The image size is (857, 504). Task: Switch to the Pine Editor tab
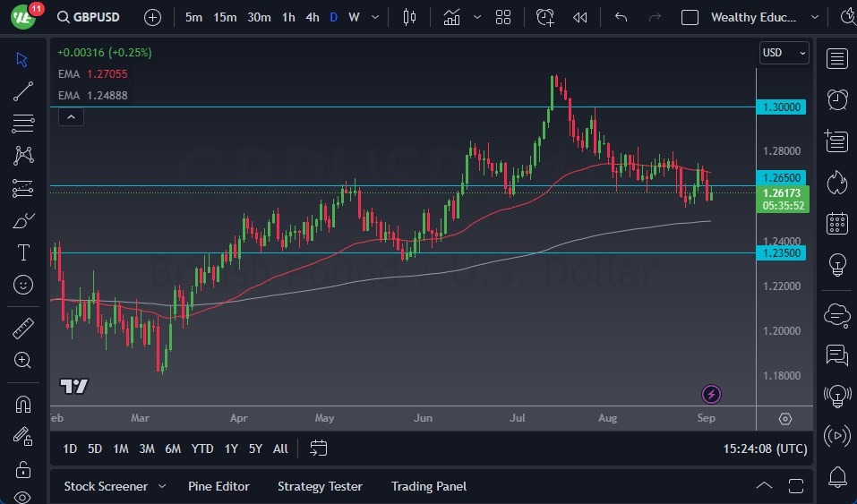pos(219,486)
